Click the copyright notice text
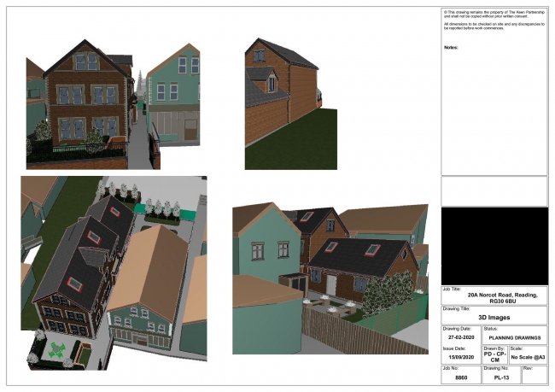The width and height of the screenshot is (555, 392). click(x=493, y=14)
